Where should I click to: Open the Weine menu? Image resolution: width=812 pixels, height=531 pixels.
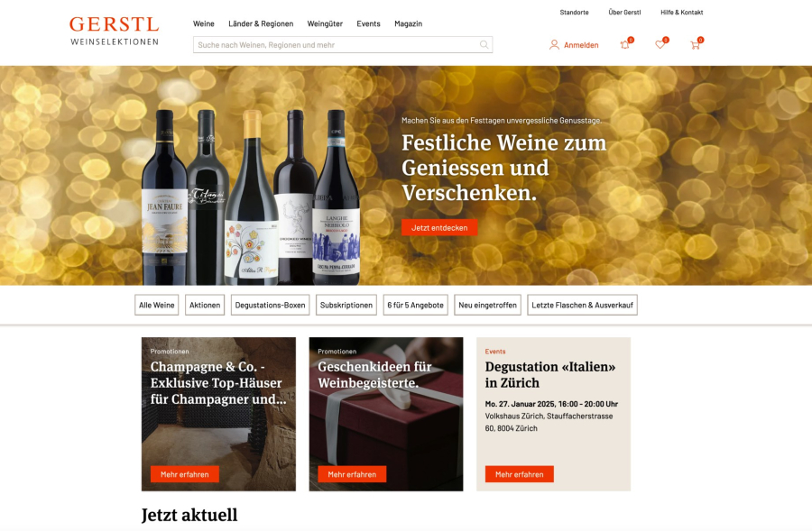click(204, 23)
